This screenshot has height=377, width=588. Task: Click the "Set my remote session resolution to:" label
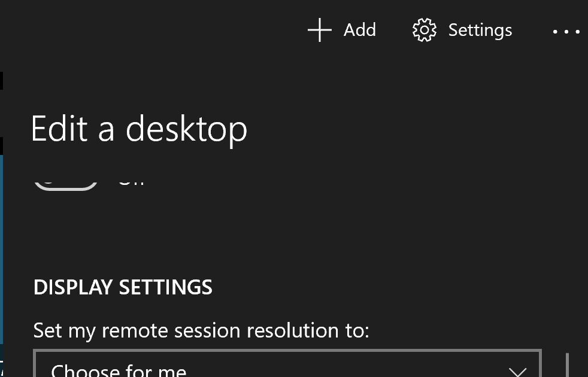click(x=201, y=330)
